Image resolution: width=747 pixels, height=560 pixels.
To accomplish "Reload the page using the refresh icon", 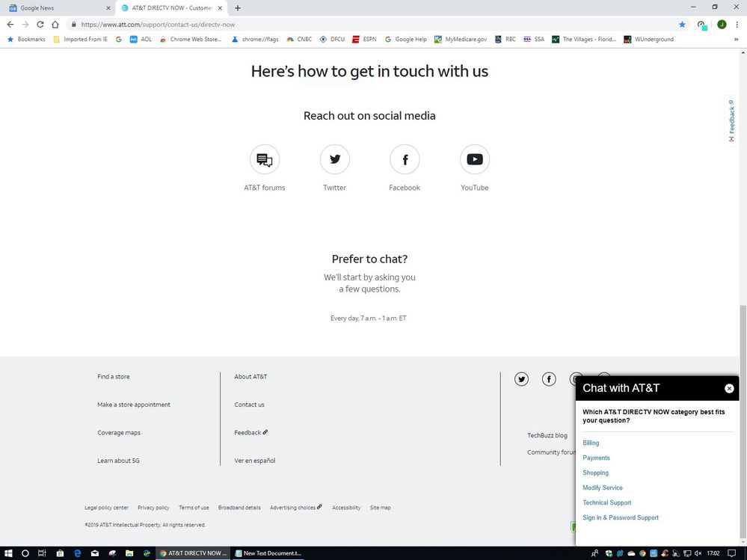I will (40, 24).
